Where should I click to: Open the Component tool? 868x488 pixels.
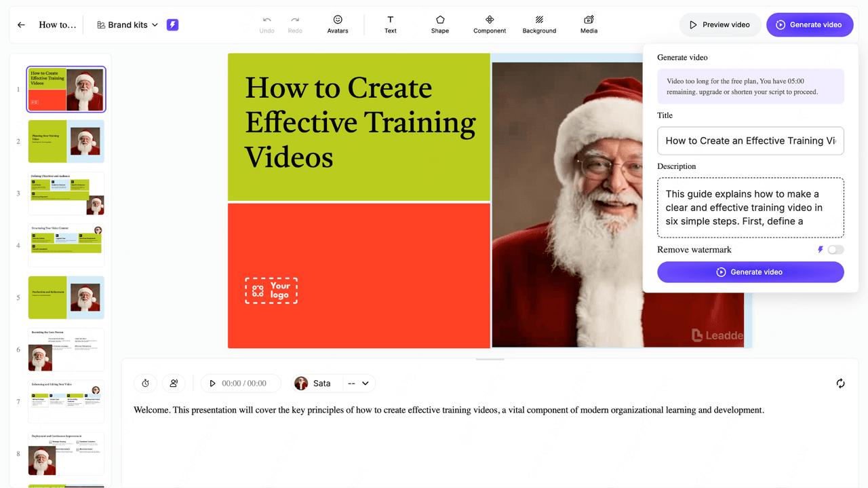pyautogui.click(x=490, y=24)
